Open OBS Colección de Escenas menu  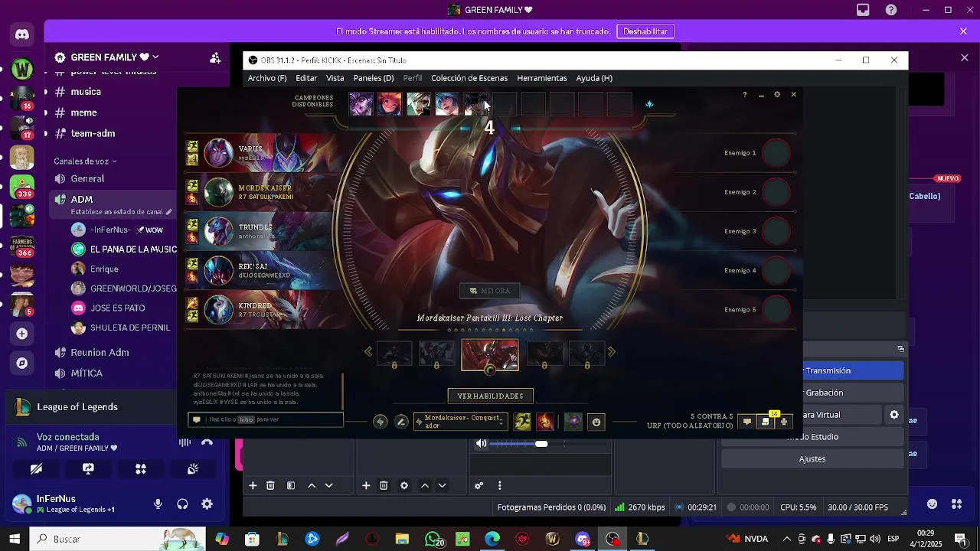[469, 78]
